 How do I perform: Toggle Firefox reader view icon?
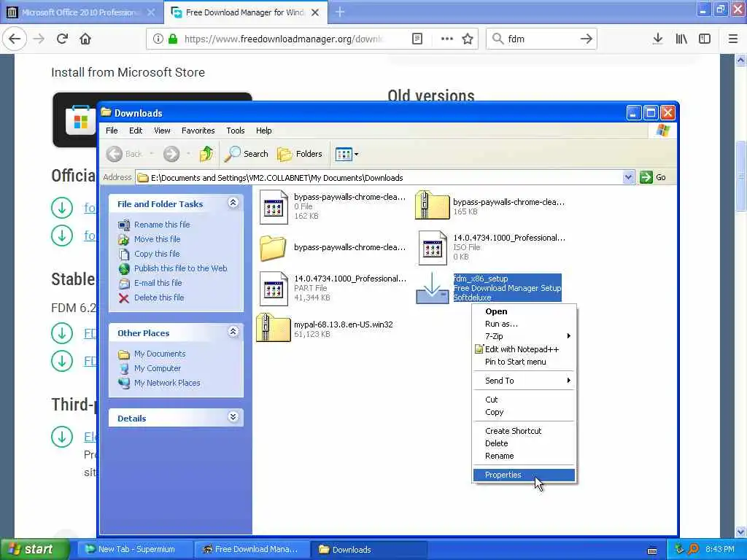417,39
